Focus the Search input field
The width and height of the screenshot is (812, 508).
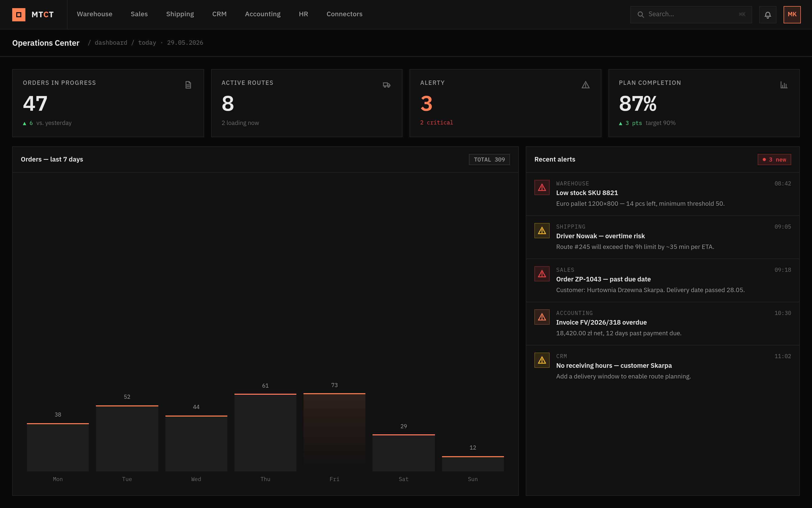tap(691, 14)
